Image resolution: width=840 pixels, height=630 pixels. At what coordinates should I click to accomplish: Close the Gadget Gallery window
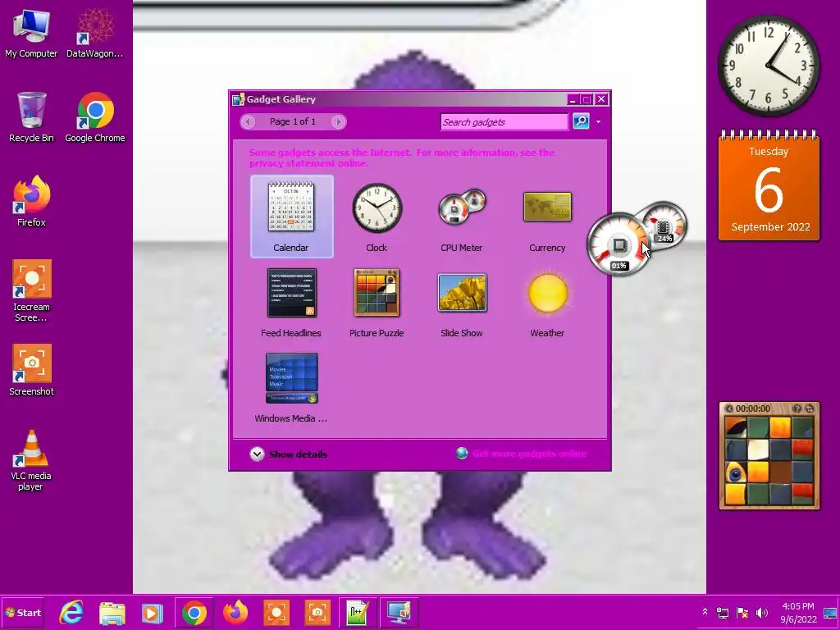[601, 99]
